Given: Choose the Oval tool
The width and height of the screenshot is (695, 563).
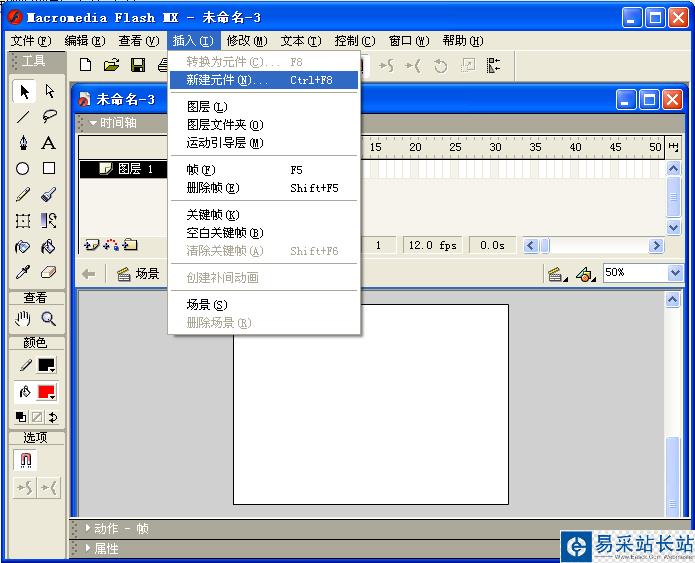Looking at the screenshot, I should coord(23,168).
